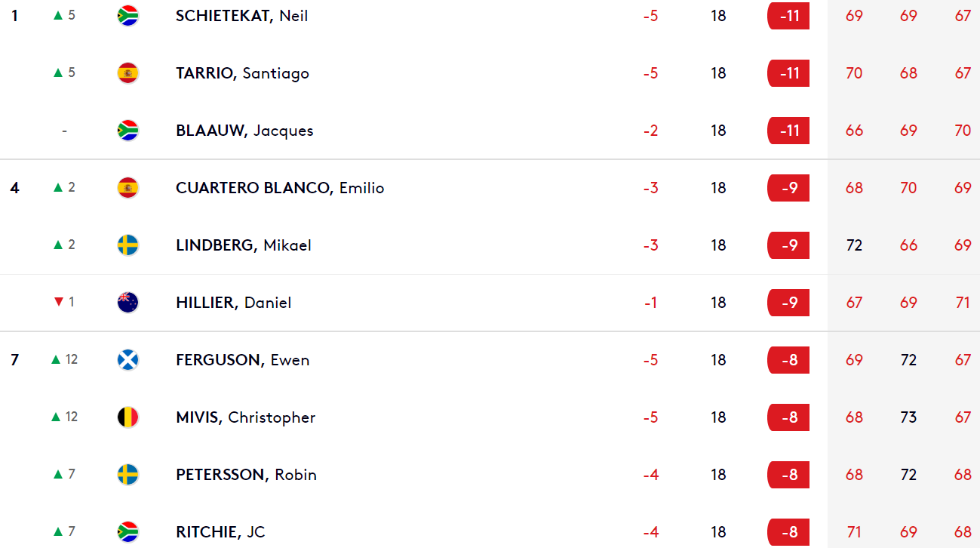
Task: Click Tarrio's -11 total score badge
Action: (788, 73)
